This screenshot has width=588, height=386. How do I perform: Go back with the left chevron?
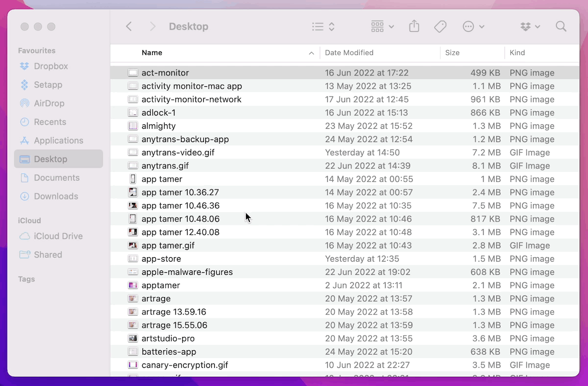pyautogui.click(x=129, y=26)
